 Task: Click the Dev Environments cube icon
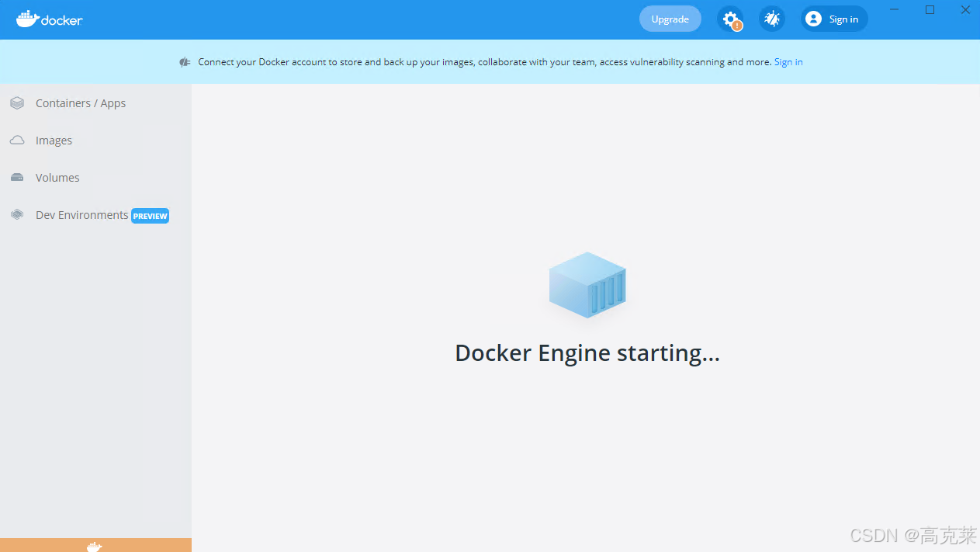click(16, 214)
